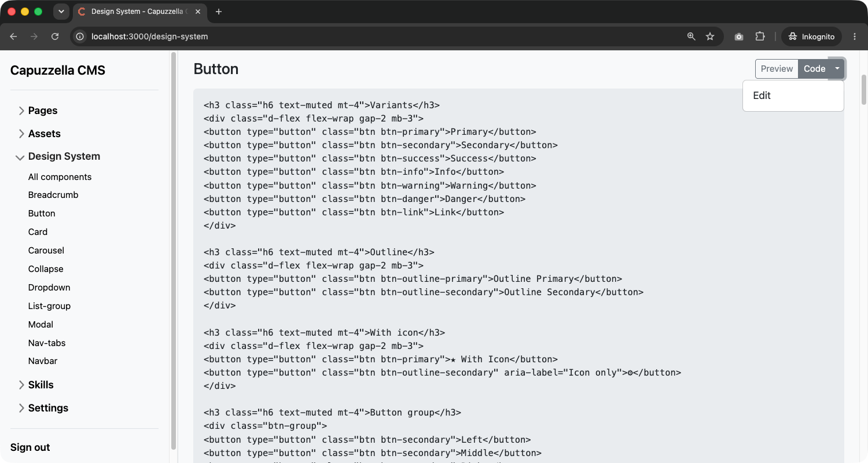Click the sidebar vertical scrollbar
Image resolution: width=868 pixels, height=463 pixels.
tap(174, 251)
